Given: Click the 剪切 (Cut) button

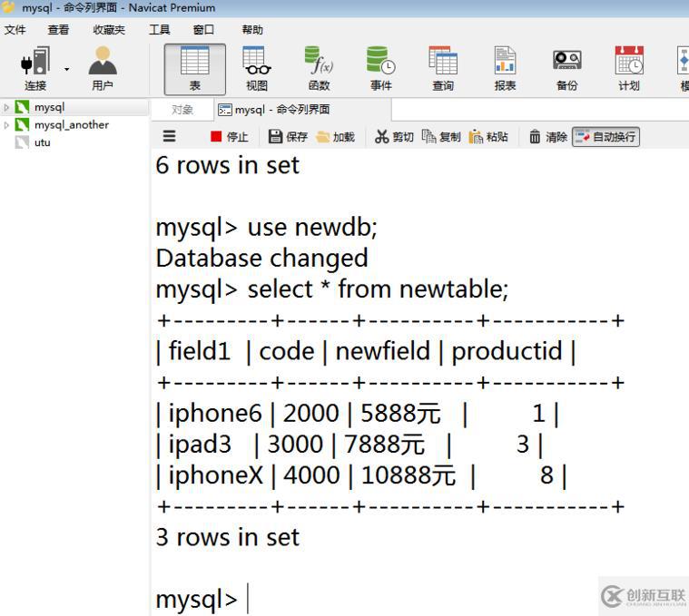Looking at the screenshot, I should [x=394, y=137].
